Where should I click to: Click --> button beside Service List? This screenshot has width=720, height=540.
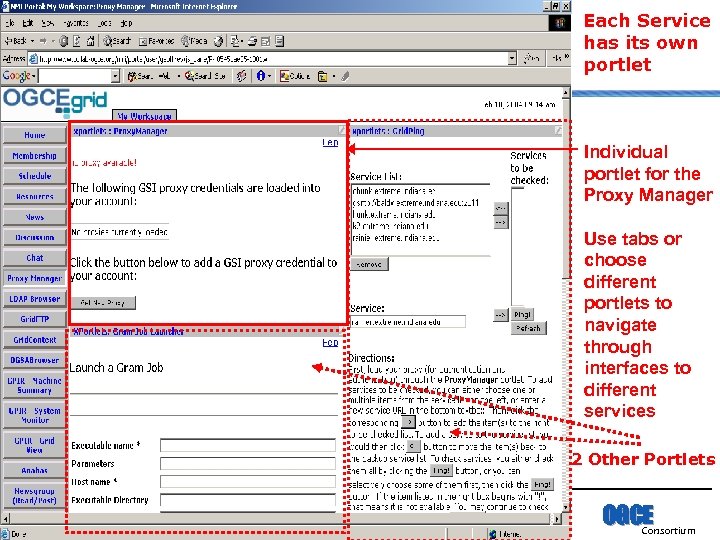501,223
